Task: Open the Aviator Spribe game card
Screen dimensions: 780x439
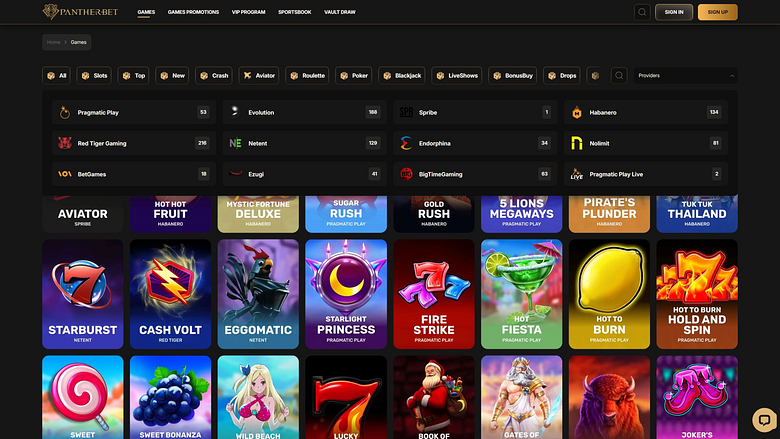Action: coord(83,214)
